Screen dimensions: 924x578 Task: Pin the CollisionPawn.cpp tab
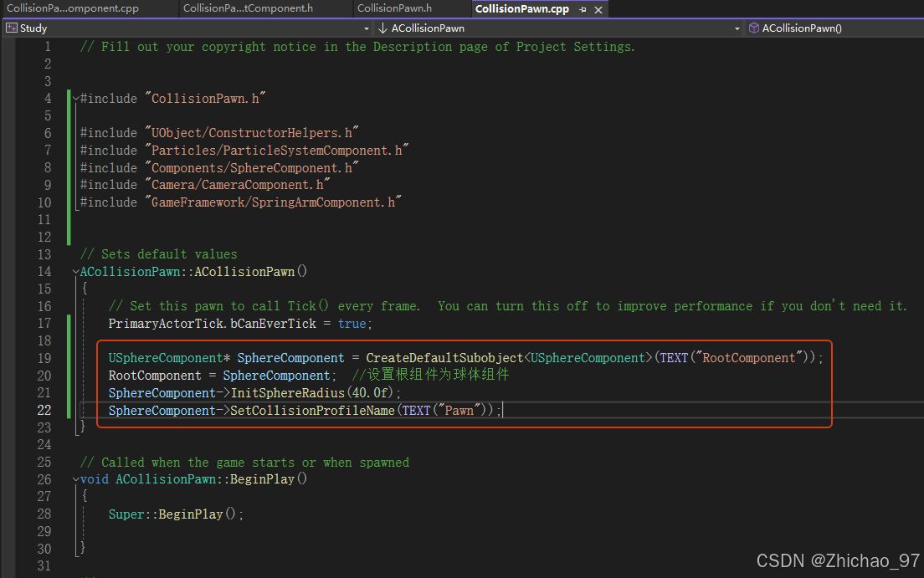583,9
